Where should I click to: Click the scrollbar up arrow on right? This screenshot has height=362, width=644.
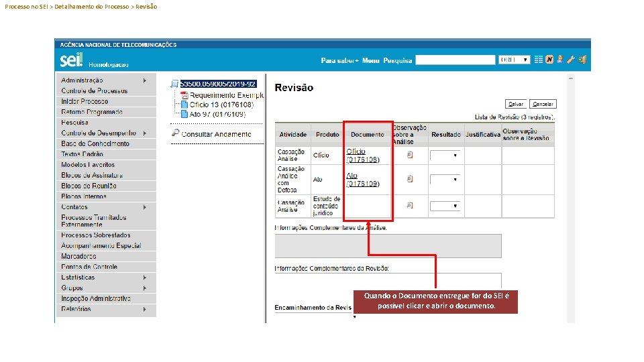click(570, 78)
